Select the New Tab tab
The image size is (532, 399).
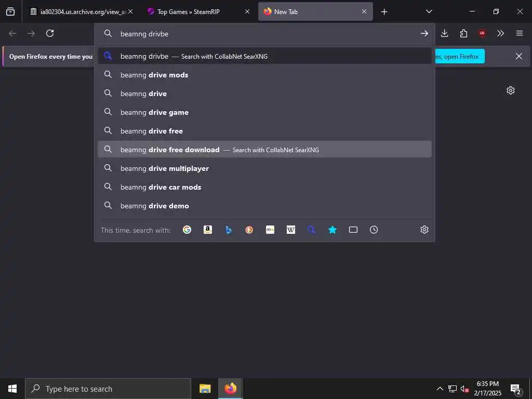pyautogui.click(x=315, y=12)
